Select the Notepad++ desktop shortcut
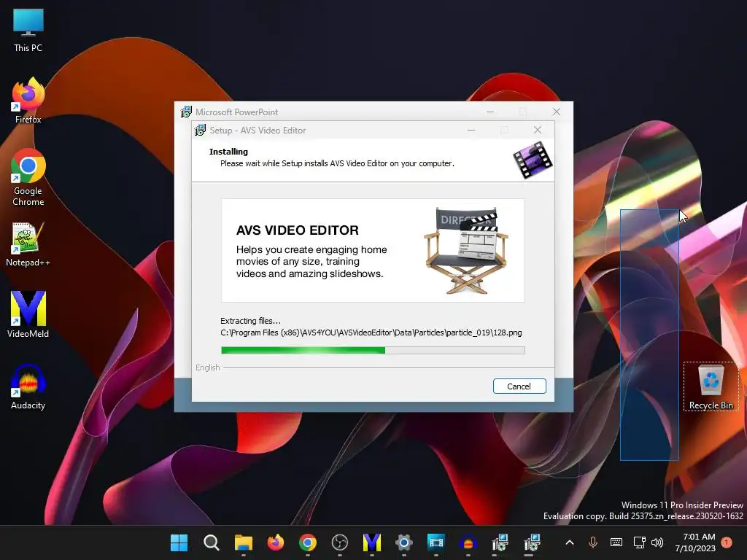The image size is (747, 560). click(28, 244)
